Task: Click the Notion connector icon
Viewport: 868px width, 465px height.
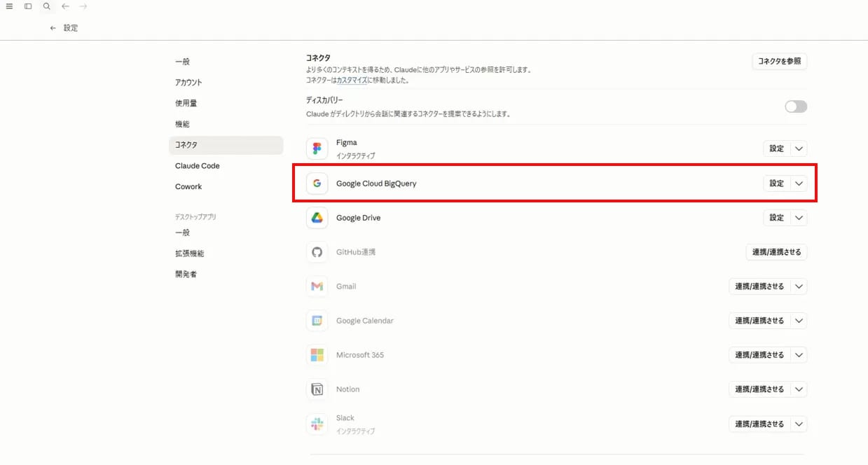Action: coord(317,389)
